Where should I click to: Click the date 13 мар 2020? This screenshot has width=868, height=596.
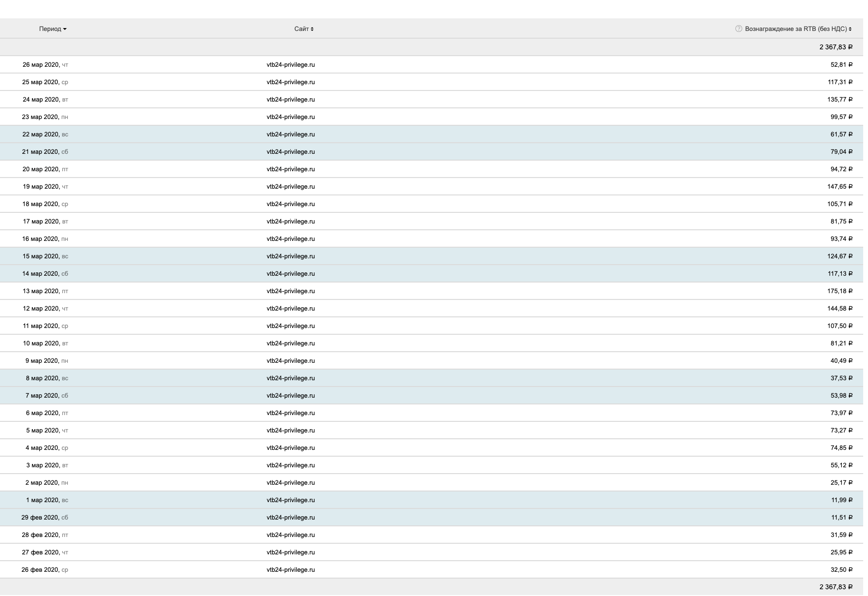point(41,291)
